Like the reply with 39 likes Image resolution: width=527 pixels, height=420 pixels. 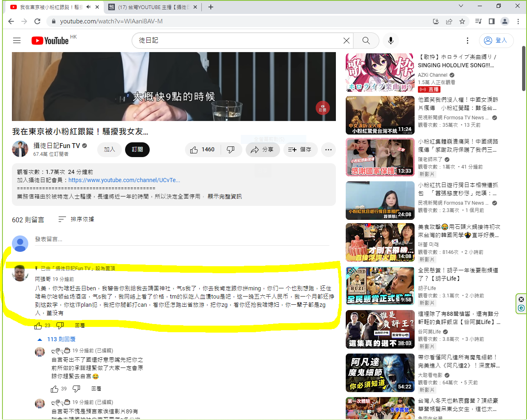tap(55, 389)
